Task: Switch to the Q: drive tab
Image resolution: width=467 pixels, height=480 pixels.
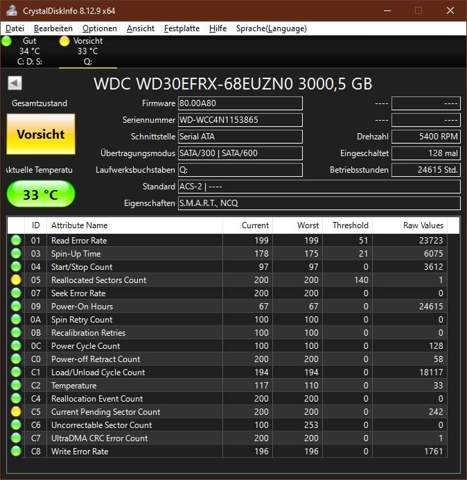Action: (88, 51)
